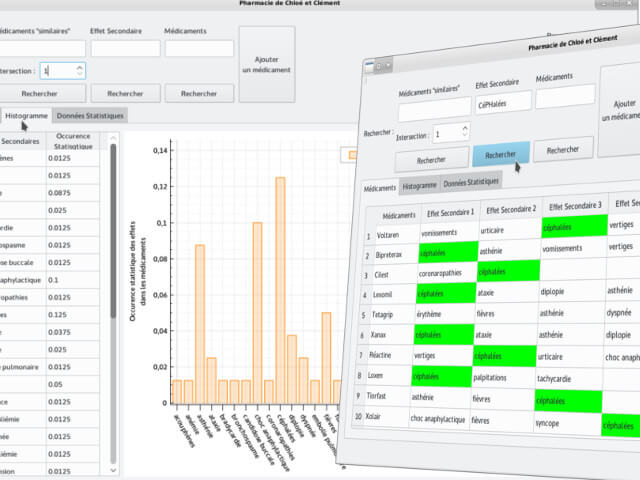The image size is (640, 480).
Task: Click the Secondaires column header in back window
Action: click(22, 141)
